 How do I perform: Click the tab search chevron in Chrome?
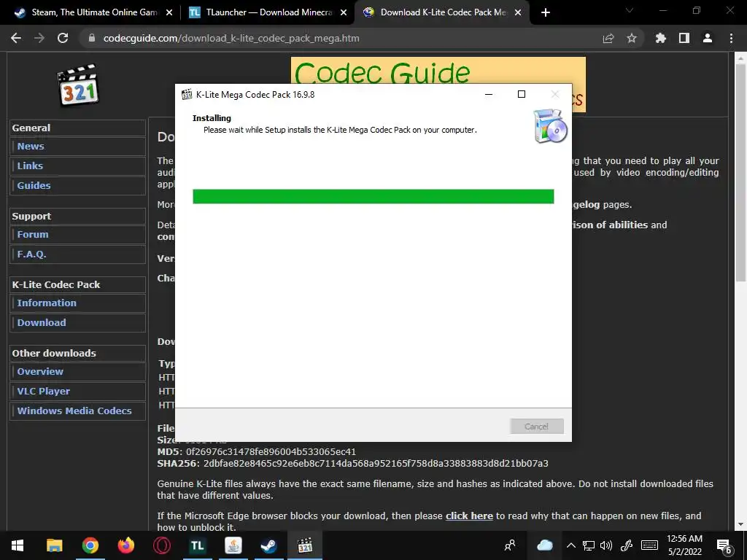(630, 10)
